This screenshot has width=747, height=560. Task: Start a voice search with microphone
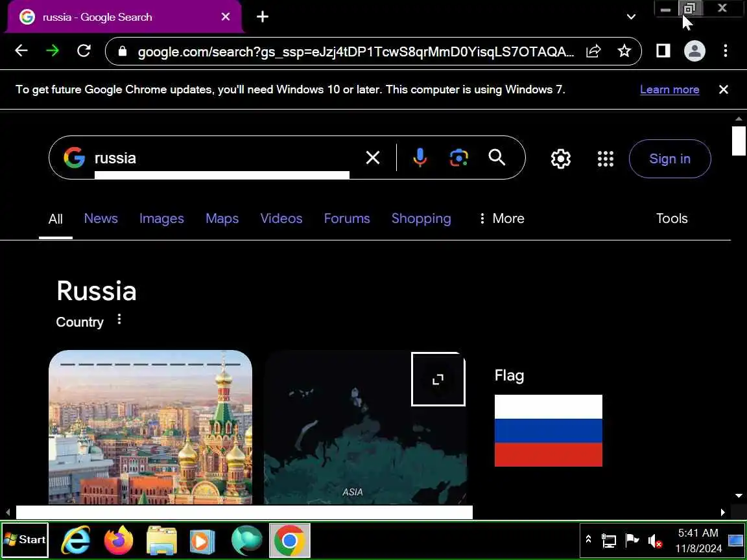point(420,157)
